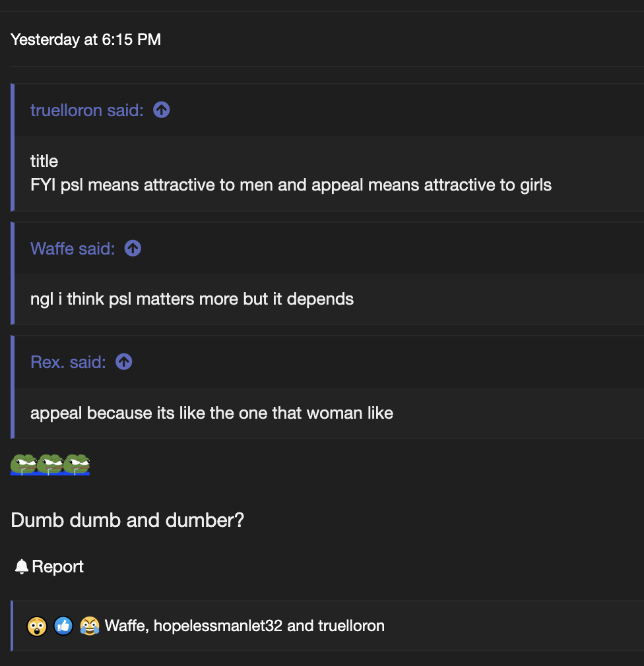Click the first crying Pepe emoji
This screenshot has height=666, width=644.
[x=24, y=465]
